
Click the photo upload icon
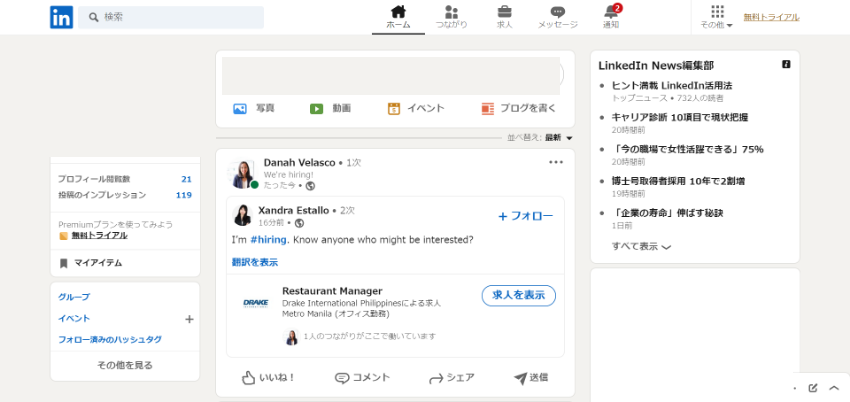[x=240, y=108]
